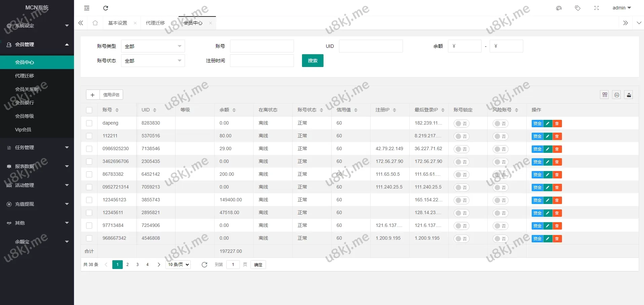The height and width of the screenshot is (305, 644).
Task: Toggle account lock switch for 0986925230
Action: [x=461, y=149]
